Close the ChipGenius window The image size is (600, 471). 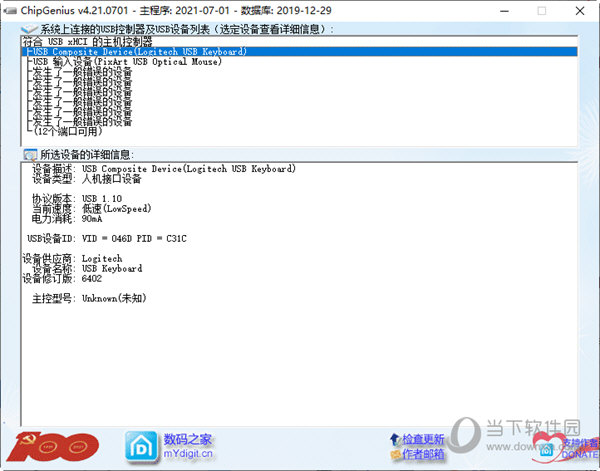pos(580,11)
